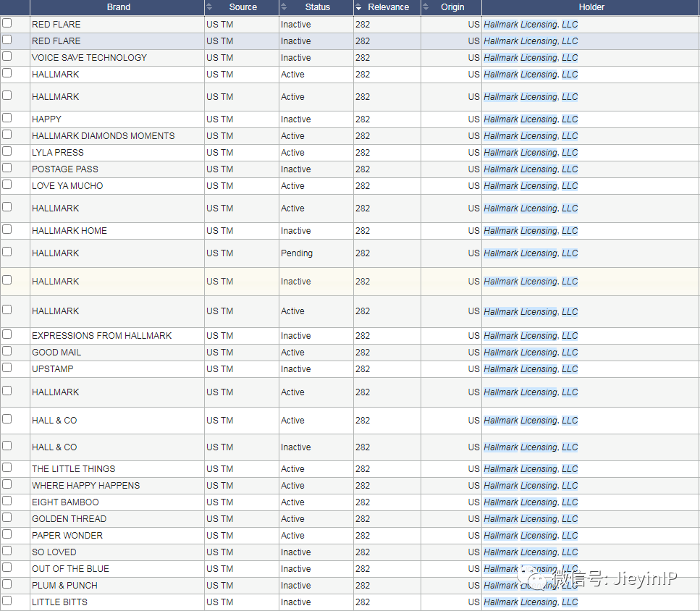Click the OUT OF THE BLUE brand name
This screenshot has height=611, width=700.
point(70,569)
